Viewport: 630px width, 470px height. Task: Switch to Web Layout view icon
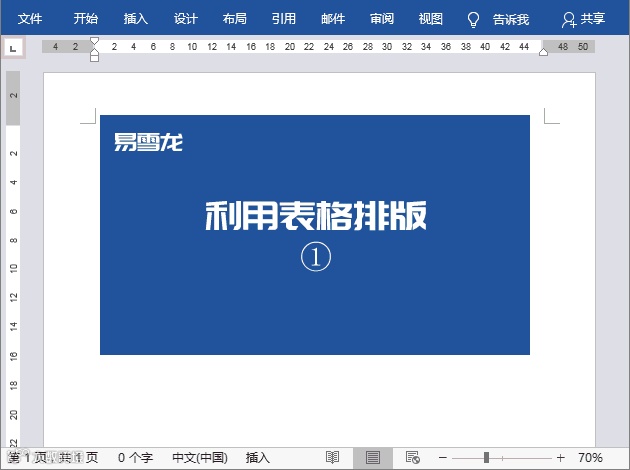click(413, 458)
